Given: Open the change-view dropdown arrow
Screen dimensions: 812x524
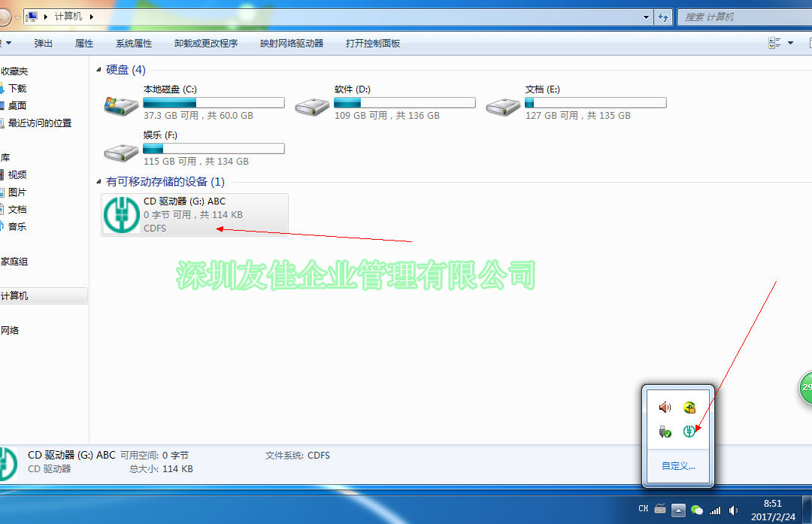Looking at the screenshot, I should click(x=792, y=43).
